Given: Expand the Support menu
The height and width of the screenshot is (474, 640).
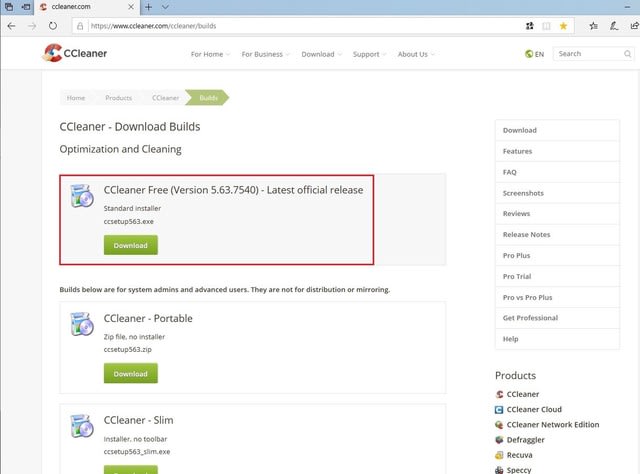Looking at the screenshot, I should tap(369, 54).
